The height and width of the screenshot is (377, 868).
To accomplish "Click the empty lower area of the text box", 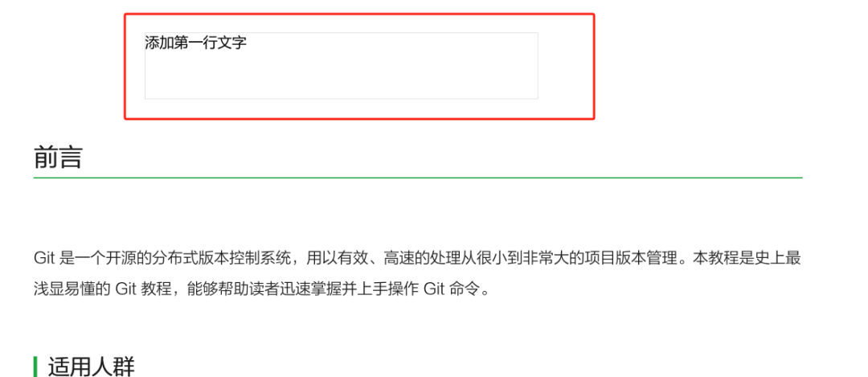I will 341,77.
